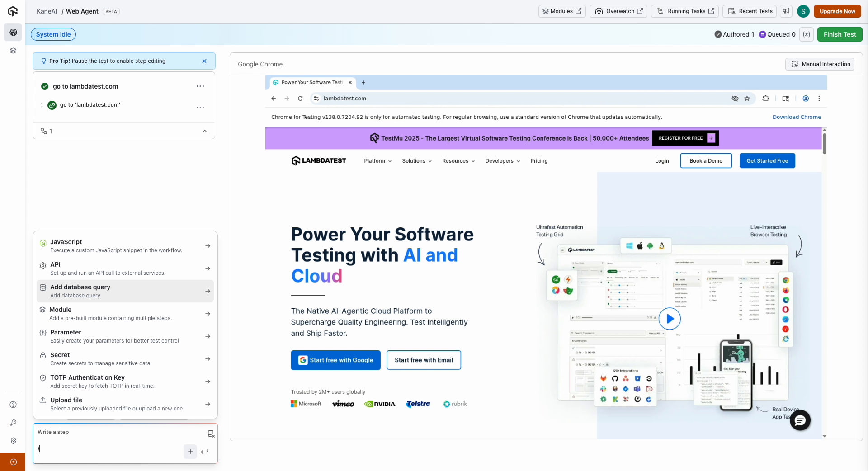Click the KaneAI logo in top left
868x471 pixels.
pos(12,11)
